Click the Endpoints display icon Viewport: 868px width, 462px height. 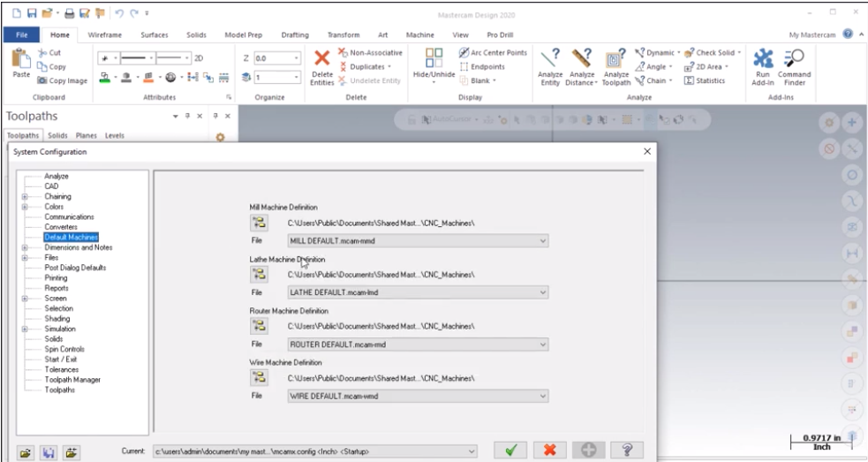pyautogui.click(x=464, y=66)
